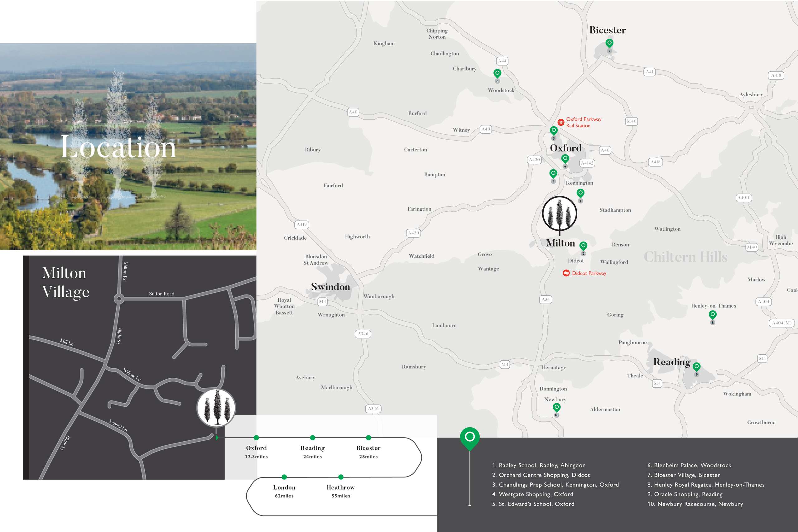Click green pin 2 beside Milton label

[x=583, y=246]
